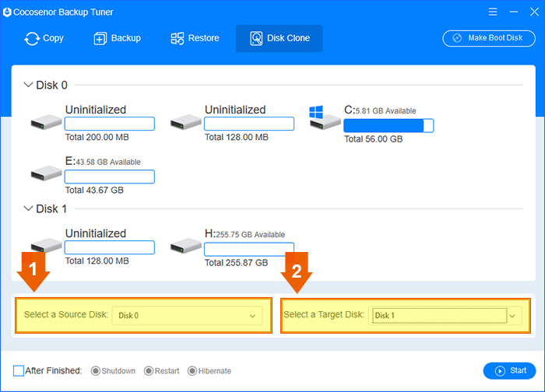Click the Copy tab's circular arrows icon
The height and width of the screenshot is (392, 545).
pyautogui.click(x=32, y=39)
